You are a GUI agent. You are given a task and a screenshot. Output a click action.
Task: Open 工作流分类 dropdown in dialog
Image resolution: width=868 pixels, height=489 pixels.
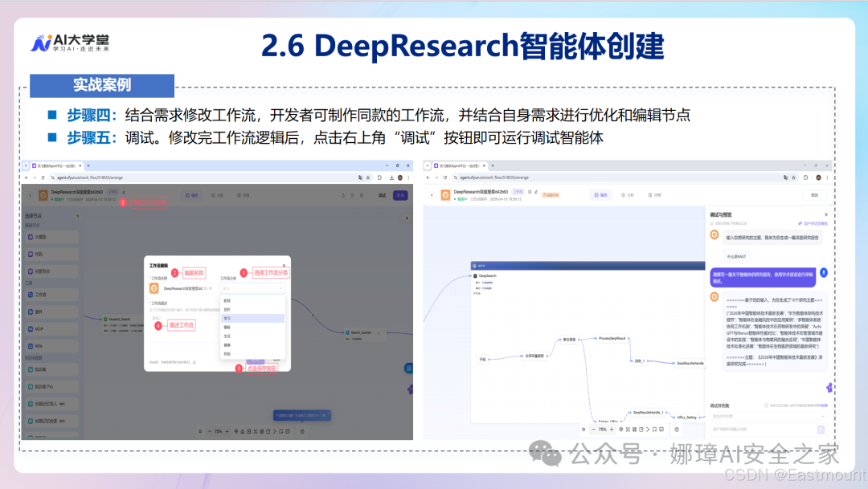[x=252, y=288]
